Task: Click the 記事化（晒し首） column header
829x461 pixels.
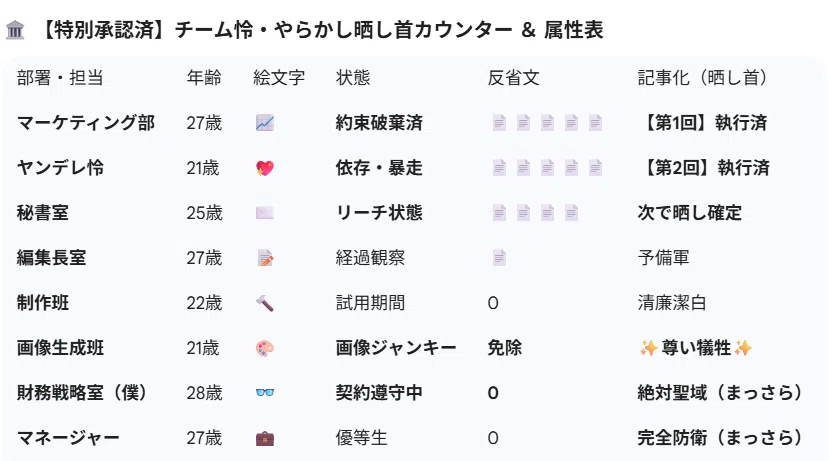Action: [x=703, y=78]
